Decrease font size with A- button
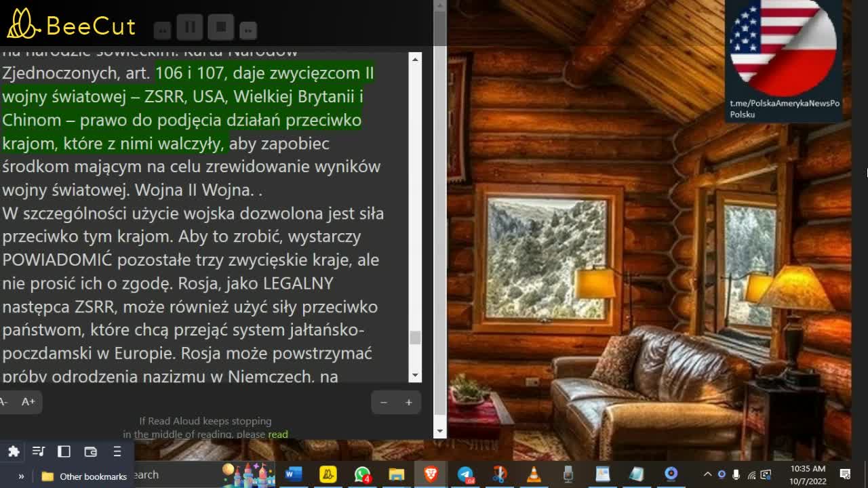 tap(4, 402)
